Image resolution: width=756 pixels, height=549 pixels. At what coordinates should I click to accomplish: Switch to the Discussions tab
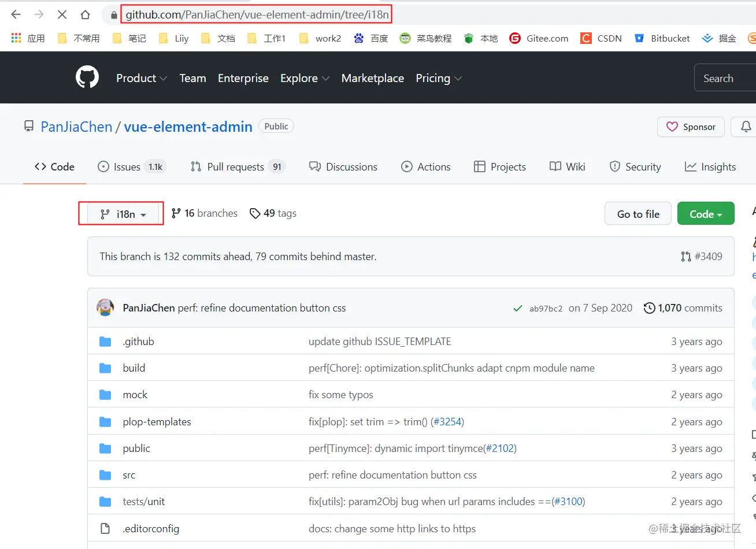click(x=343, y=167)
